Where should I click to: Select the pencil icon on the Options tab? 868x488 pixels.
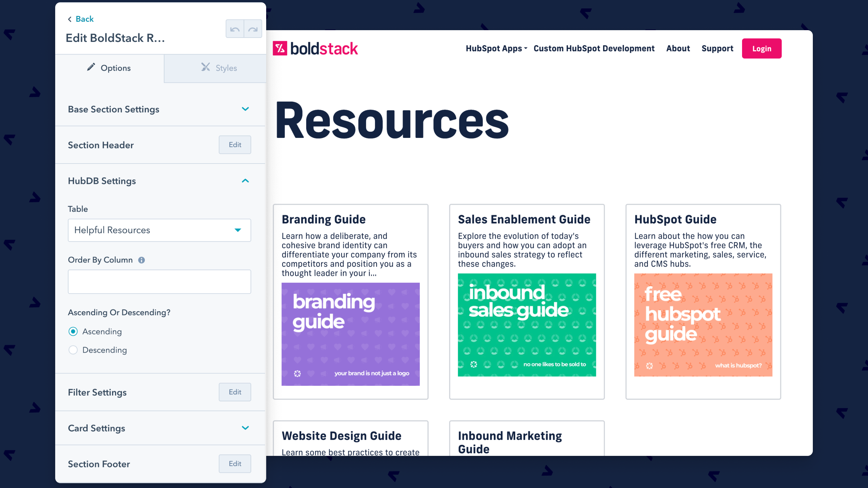(91, 67)
